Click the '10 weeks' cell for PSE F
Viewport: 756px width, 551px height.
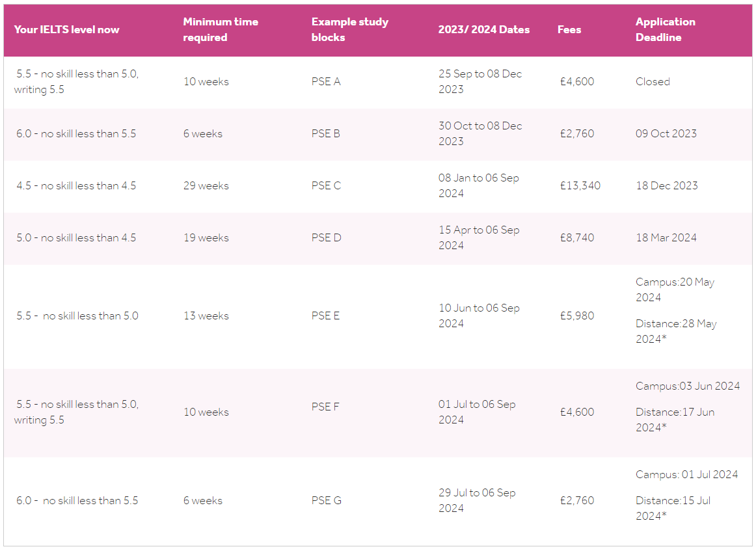click(206, 412)
